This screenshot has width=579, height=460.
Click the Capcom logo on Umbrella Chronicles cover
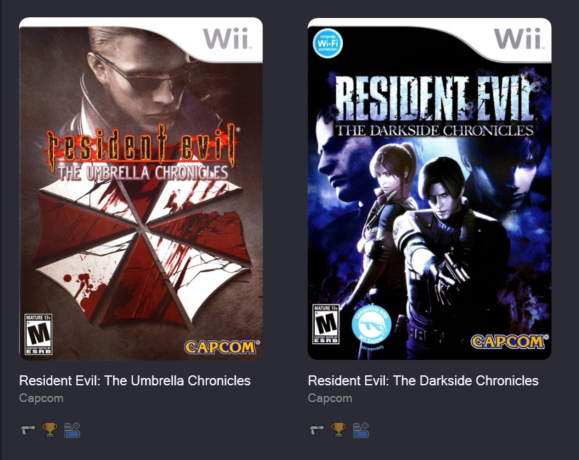[222, 347]
